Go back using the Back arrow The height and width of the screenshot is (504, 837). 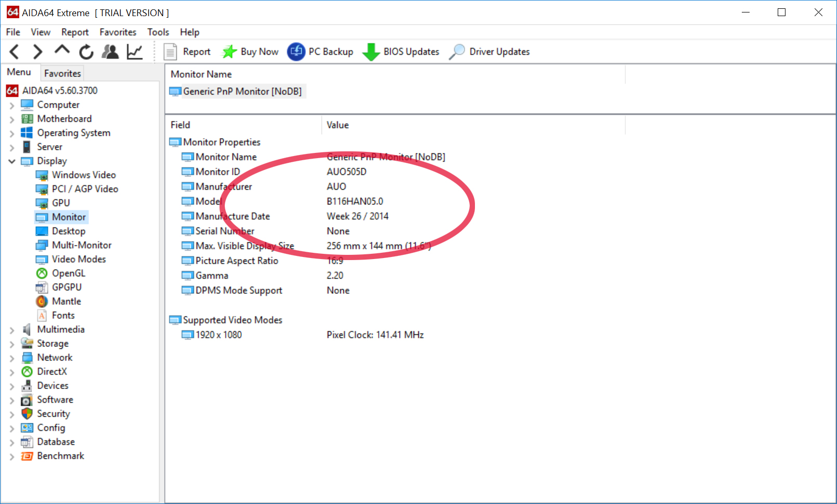click(15, 51)
